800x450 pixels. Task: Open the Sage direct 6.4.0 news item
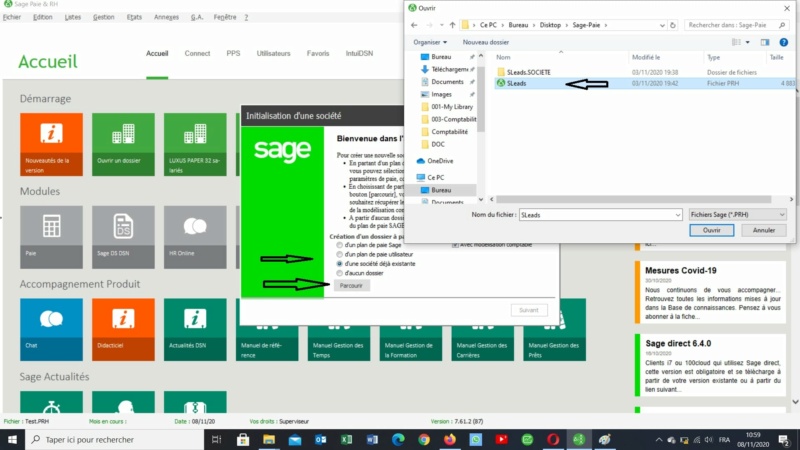click(710, 365)
